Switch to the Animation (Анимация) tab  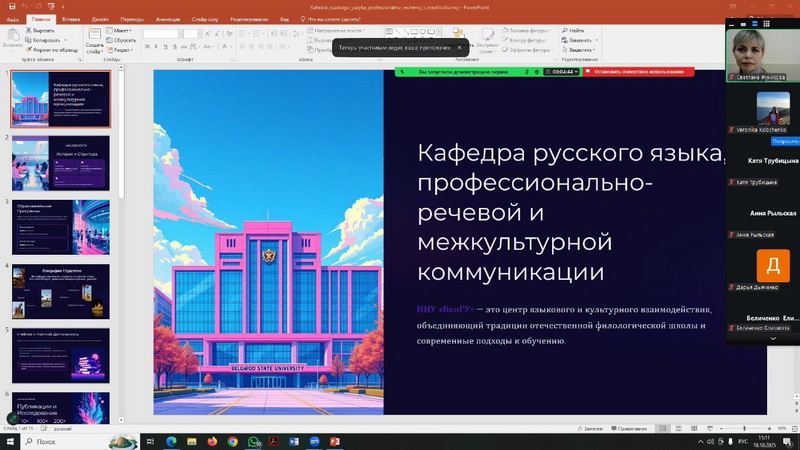pos(168,18)
